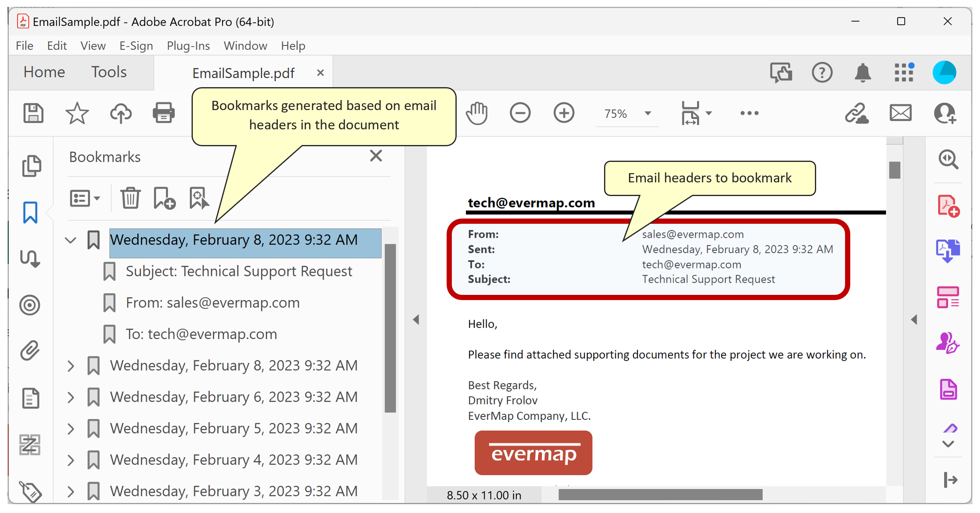980x513 pixels.
Task: Open the View menu
Action: pos(93,46)
